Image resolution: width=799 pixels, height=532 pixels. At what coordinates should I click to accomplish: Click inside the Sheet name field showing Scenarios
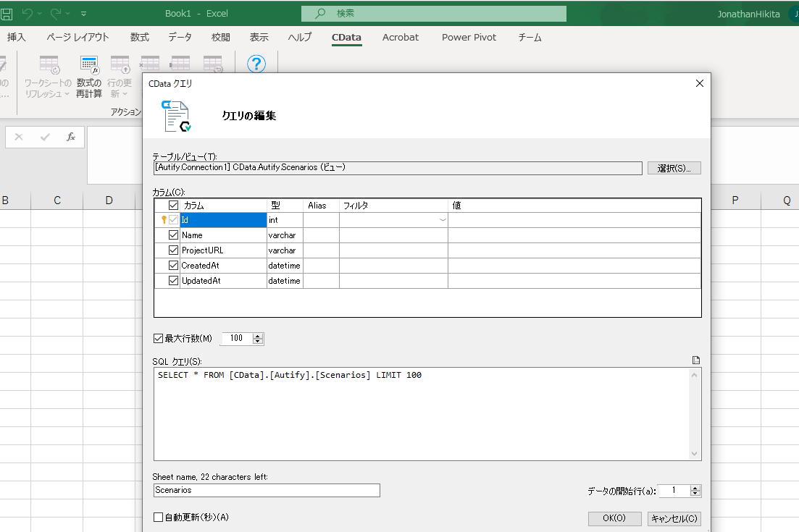pos(266,490)
